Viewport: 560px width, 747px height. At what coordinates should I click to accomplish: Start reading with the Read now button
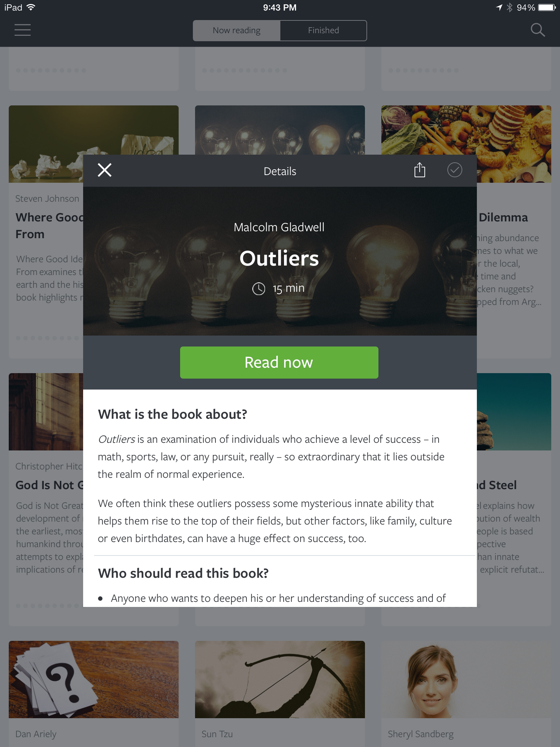pyautogui.click(x=279, y=363)
